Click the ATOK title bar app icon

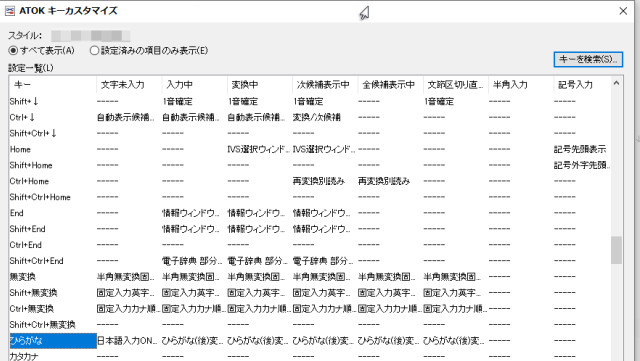pyautogui.click(x=10, y=11)
